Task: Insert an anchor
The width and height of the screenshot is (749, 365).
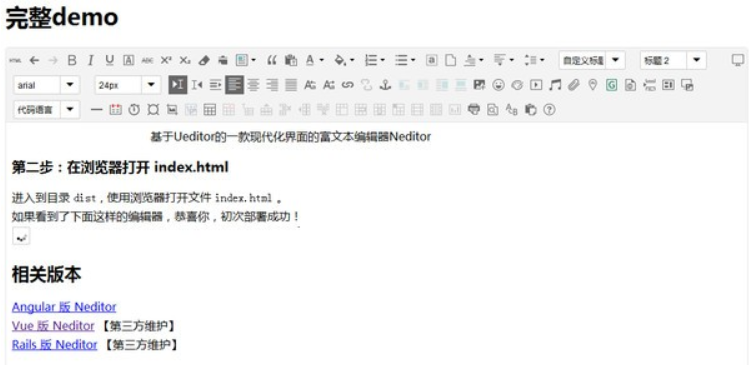Action: 385,85
